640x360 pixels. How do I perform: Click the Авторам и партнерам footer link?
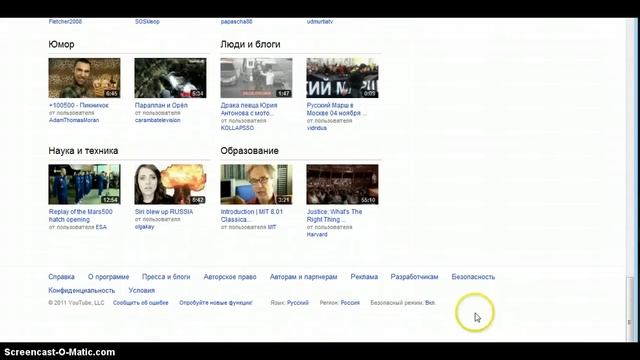(x=303, y=277)
